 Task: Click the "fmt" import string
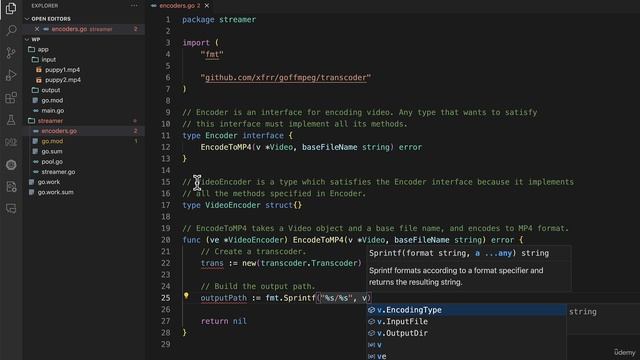(x=212, y=54)
